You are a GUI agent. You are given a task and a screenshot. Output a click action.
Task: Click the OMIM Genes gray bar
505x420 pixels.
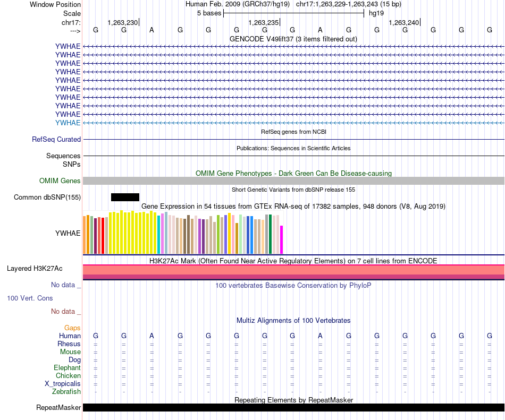293,181
